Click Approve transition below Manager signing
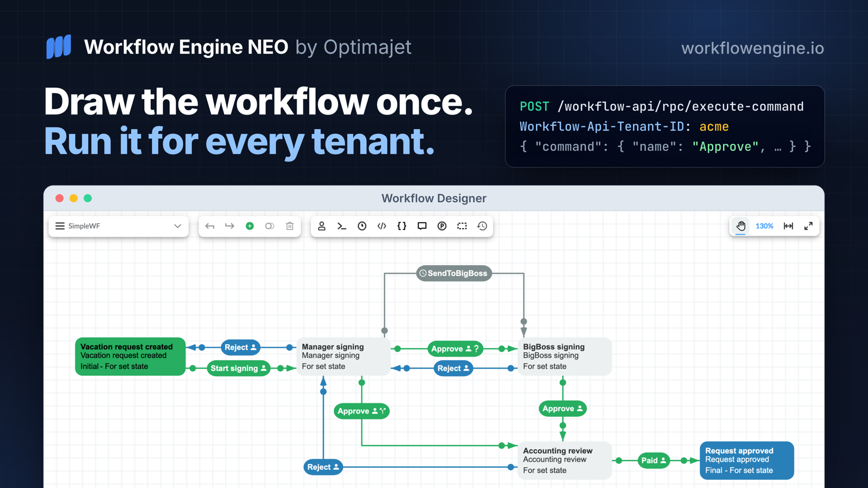This screenshot has height=488, width=868. pyautogui.click(x=361, y=411)
